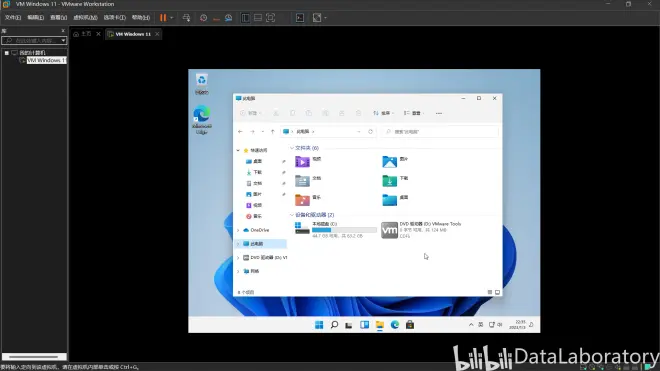Open the power options arrow beside pause
This screenshot has height=371, width=660.
[172, 18]
